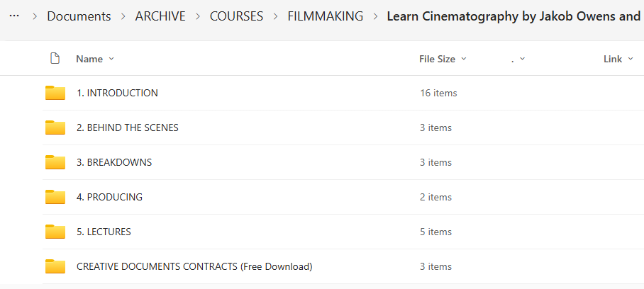Navigate to the COURSES breadcrumb folder
Viewport: 644px width, 289px height.
(236, 16)
